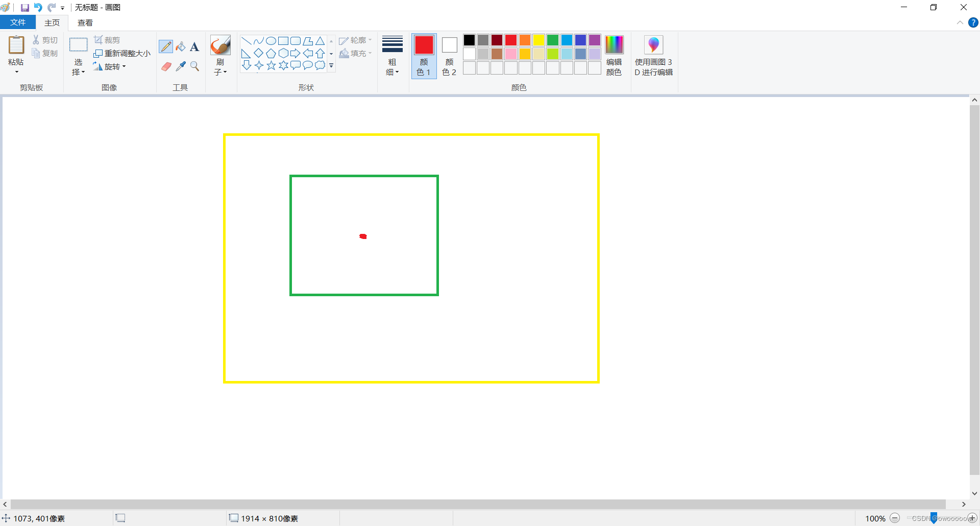
Task: Choose the Triangle shape
Action: point(320,41)
